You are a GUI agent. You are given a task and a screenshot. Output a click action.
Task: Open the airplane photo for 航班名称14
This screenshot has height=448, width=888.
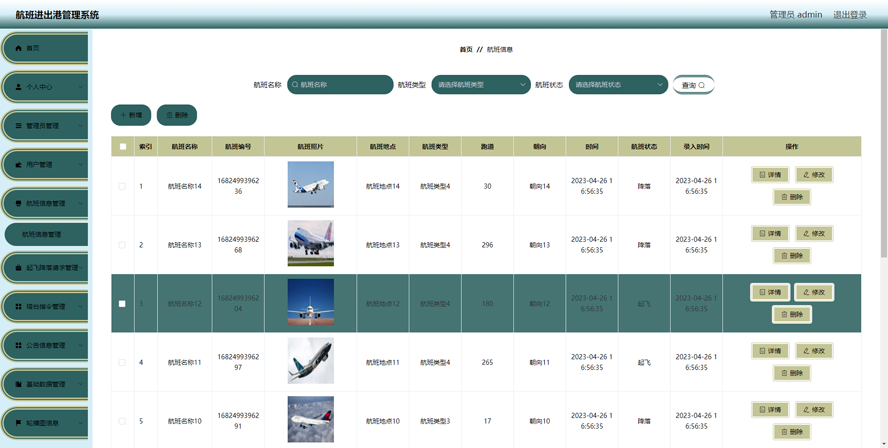pyautogui.click(x=310, y=185)
